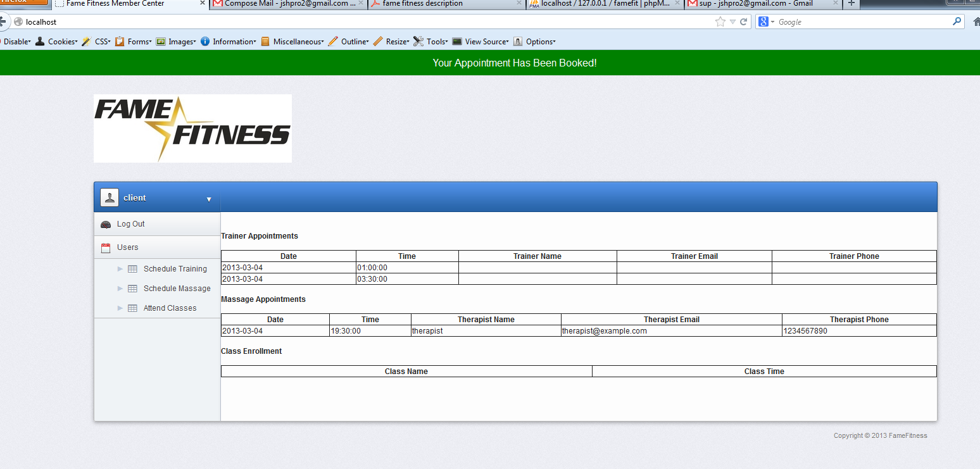Open the client dropdown arrow
Screen dimensions: 980x469
(209, 199)
